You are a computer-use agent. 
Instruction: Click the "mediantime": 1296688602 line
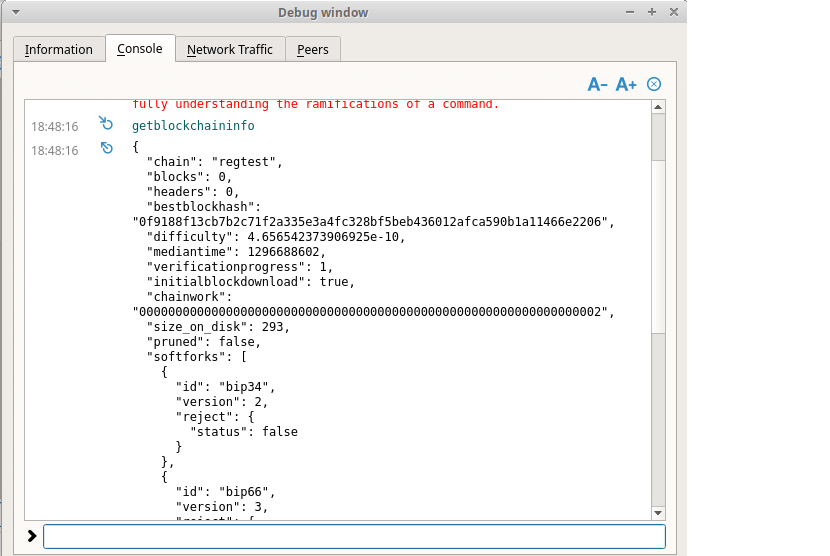tap(236, 252)
